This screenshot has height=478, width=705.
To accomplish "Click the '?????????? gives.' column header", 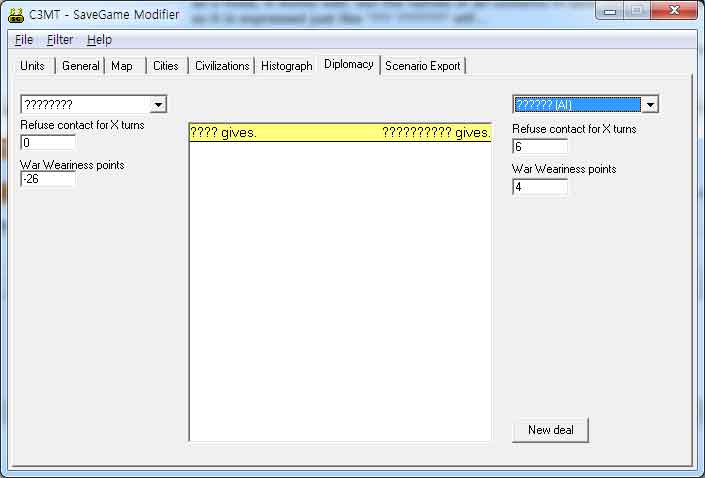I will 436,133.
